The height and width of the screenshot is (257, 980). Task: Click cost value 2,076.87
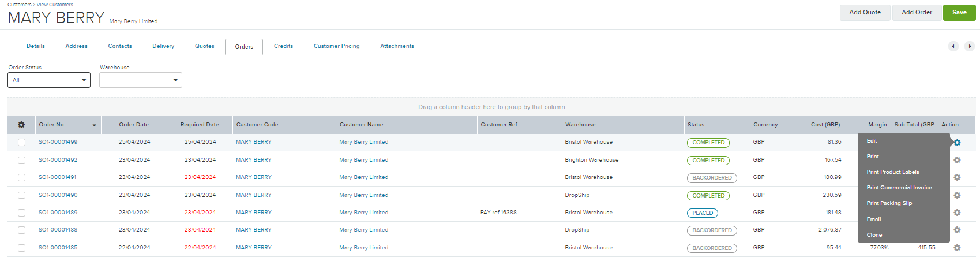[830, 230]
